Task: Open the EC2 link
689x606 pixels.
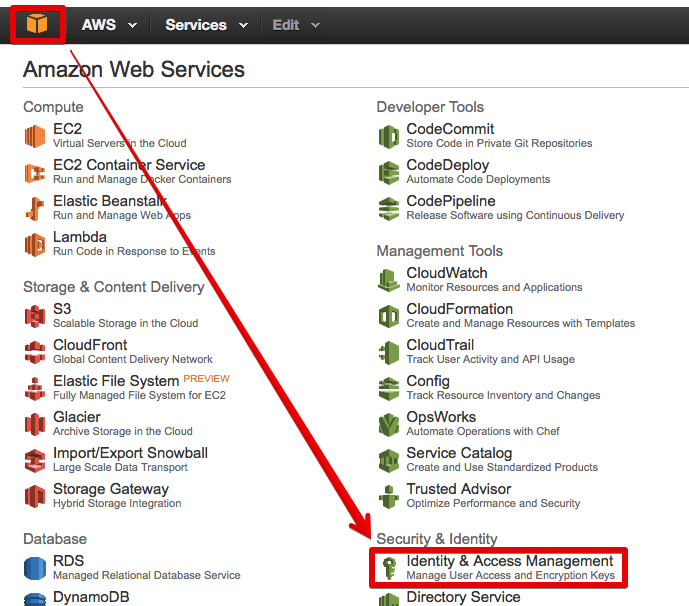Action: pos(67,129)
